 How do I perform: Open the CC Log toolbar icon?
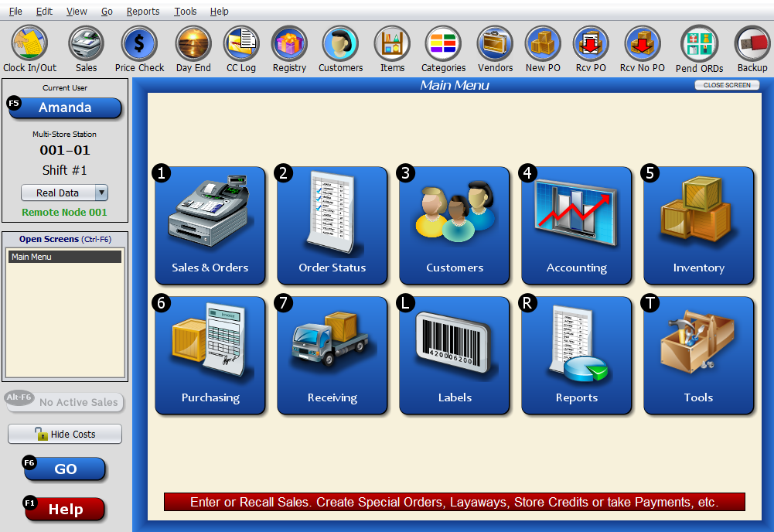click(241, 43)
